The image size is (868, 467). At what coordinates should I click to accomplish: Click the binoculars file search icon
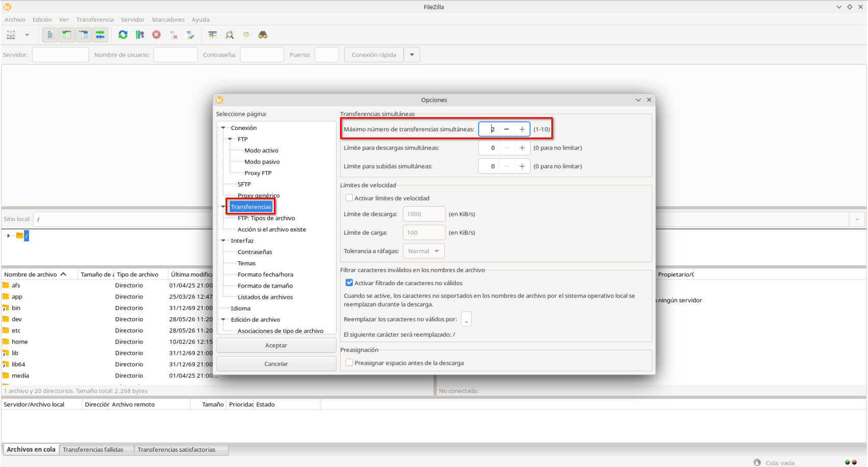pos(263,35)
